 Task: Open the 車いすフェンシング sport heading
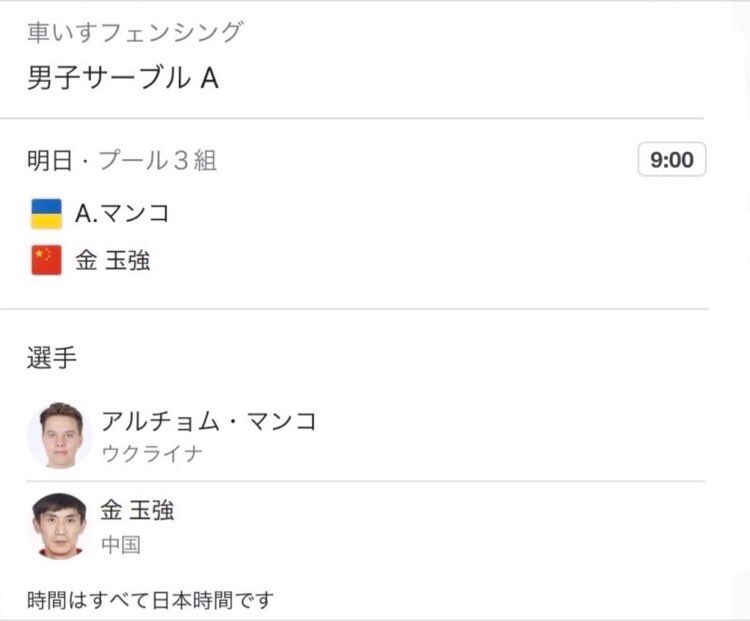pyautogui.click(x=134, y=32)
